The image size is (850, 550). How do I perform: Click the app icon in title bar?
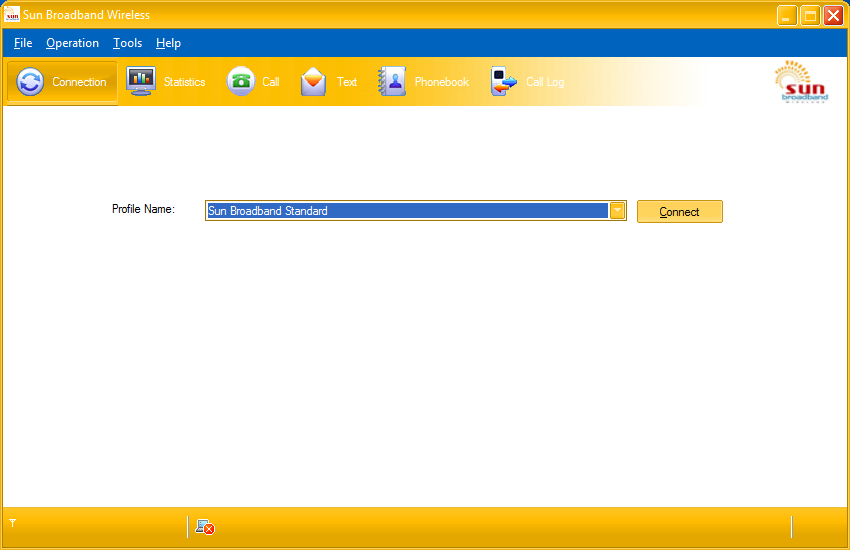[11, 15]
